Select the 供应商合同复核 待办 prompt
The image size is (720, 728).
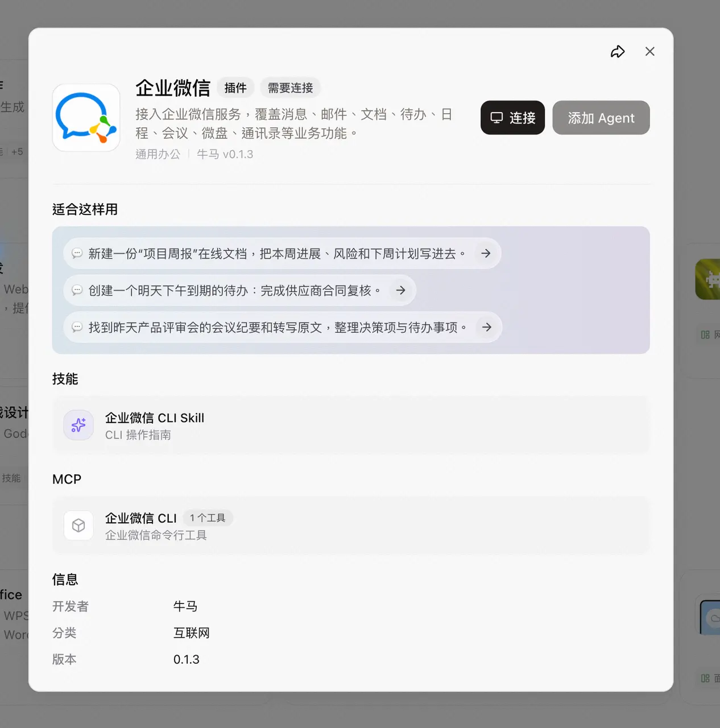click(239, 291)
